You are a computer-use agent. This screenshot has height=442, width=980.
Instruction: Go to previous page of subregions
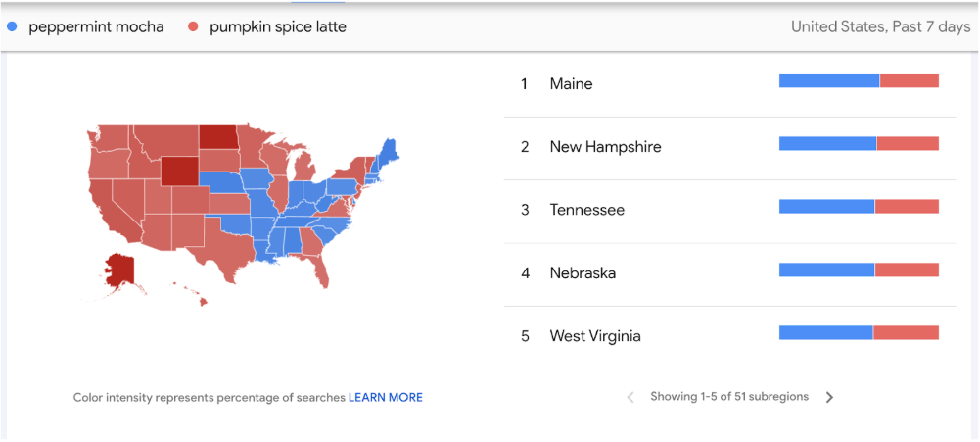(x=630, y=397)
